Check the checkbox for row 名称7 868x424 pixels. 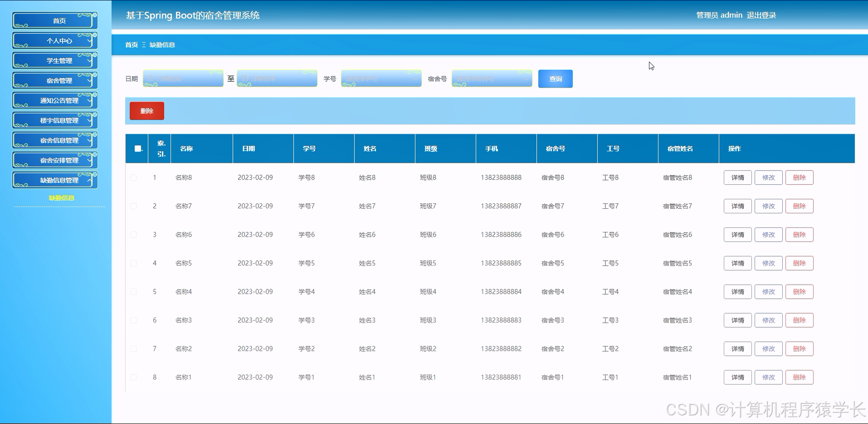coord(133,206)
